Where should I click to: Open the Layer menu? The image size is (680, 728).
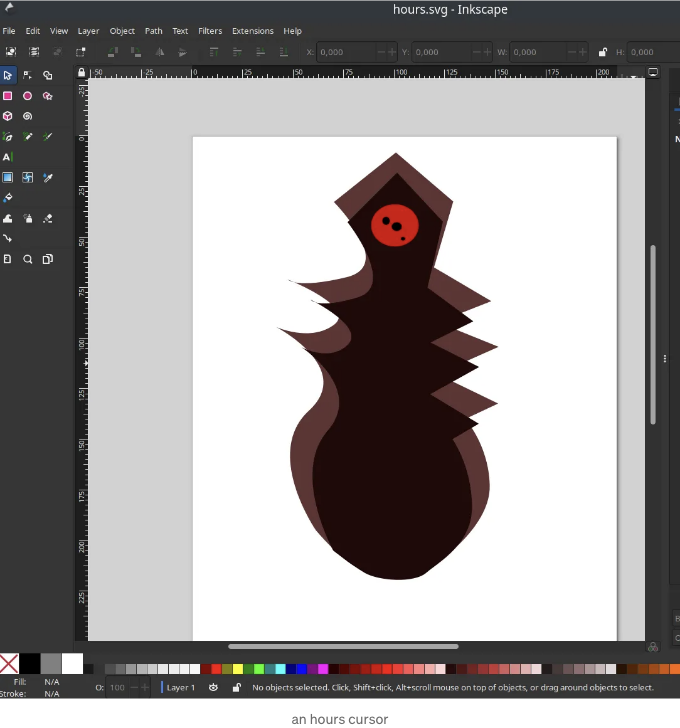pos(88,31)
